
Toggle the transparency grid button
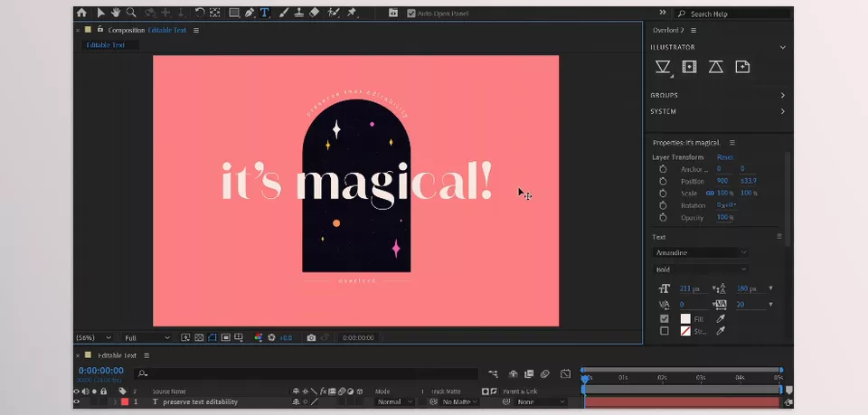tap(199, 337)
